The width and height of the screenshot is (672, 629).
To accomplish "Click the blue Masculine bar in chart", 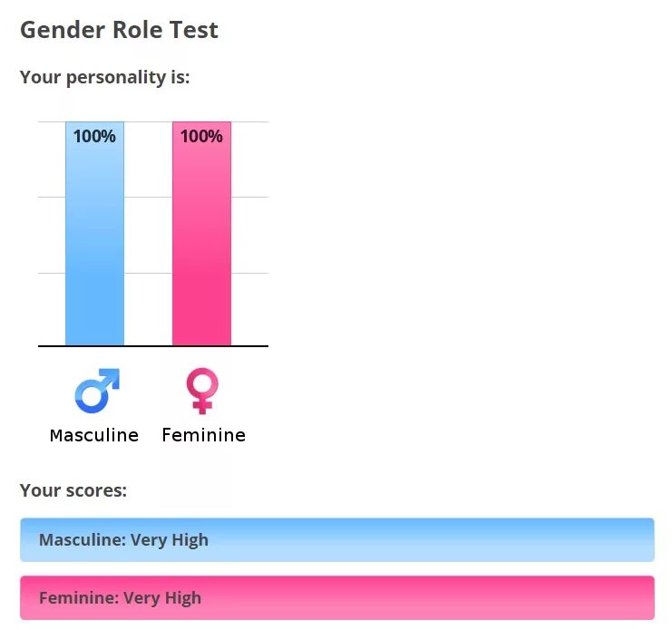I will [x=94, y=234].
